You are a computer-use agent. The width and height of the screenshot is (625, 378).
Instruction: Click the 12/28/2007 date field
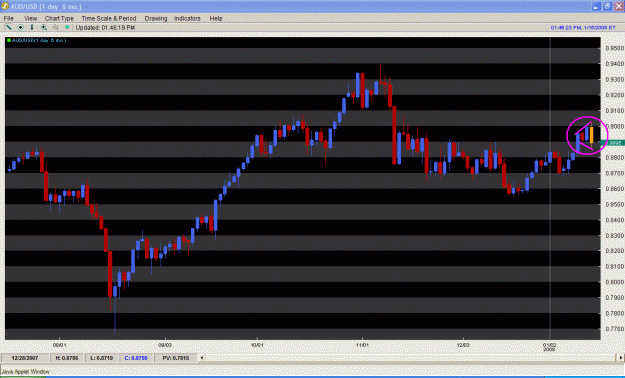[x=25, y=358]
